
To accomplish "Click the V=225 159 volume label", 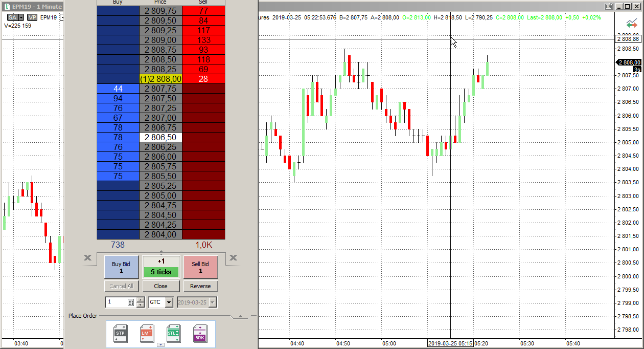I will tap(18, 26).
